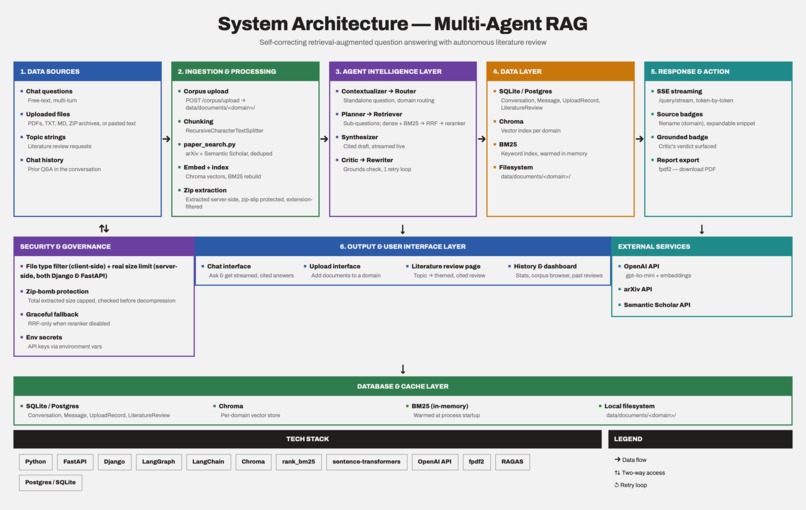Select the 'fpdf2' tag
The image size is (806, 510).
point(477,462)
